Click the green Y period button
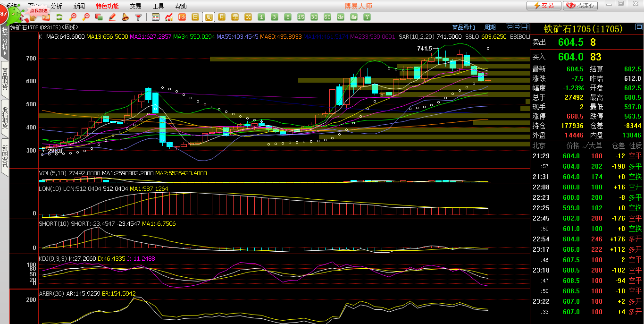 pos(367,17)
